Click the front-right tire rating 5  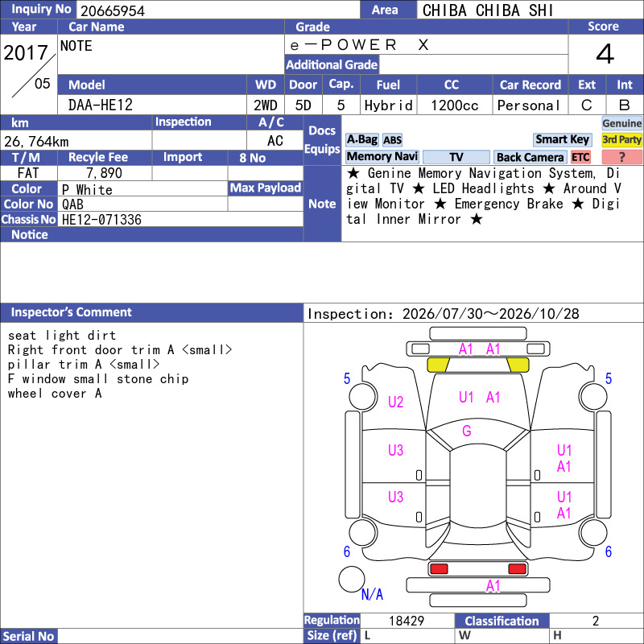[x=609, y=378]
